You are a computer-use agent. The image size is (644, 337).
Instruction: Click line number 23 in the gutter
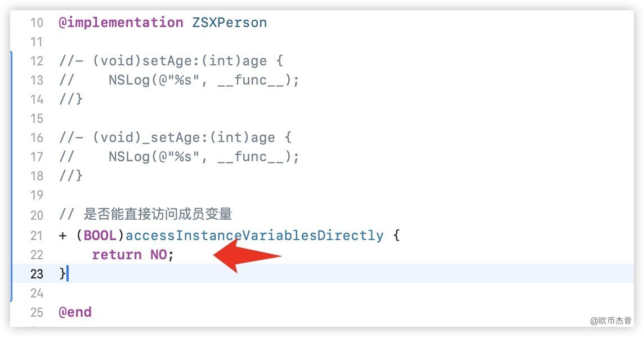click(x=37, y=274)
